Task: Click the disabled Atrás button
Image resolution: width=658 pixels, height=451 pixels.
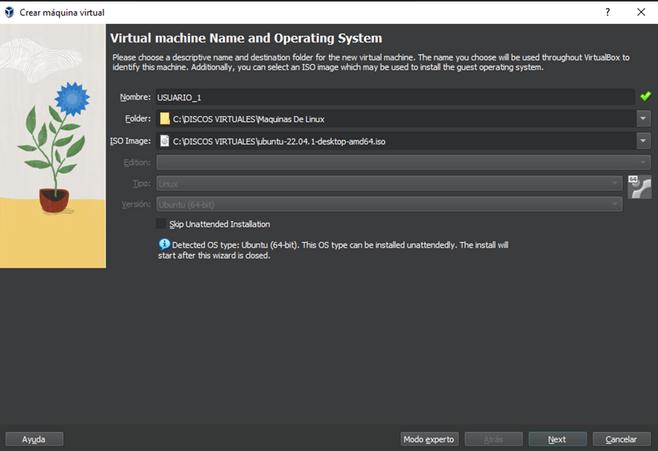Action: click(494, 439)
